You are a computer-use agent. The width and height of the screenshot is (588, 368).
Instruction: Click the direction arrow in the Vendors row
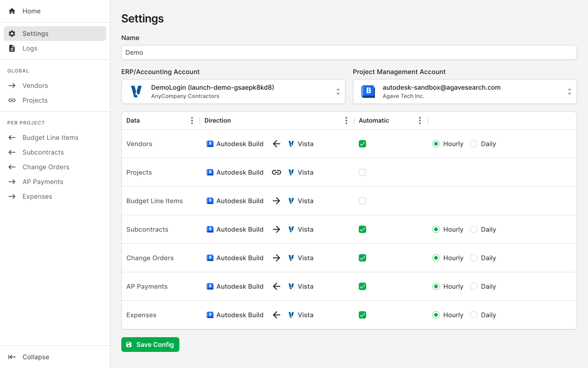coord(277,144)
